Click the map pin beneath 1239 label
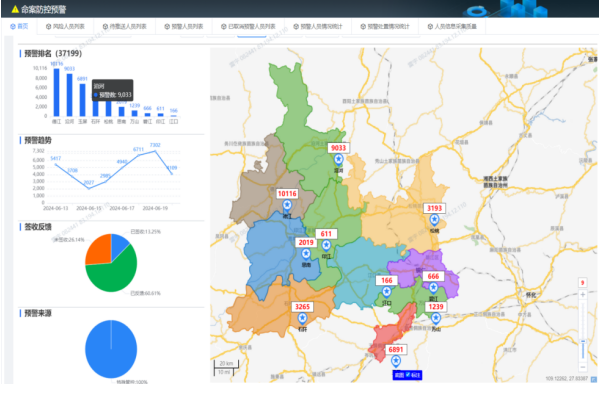 coord(435,318)
